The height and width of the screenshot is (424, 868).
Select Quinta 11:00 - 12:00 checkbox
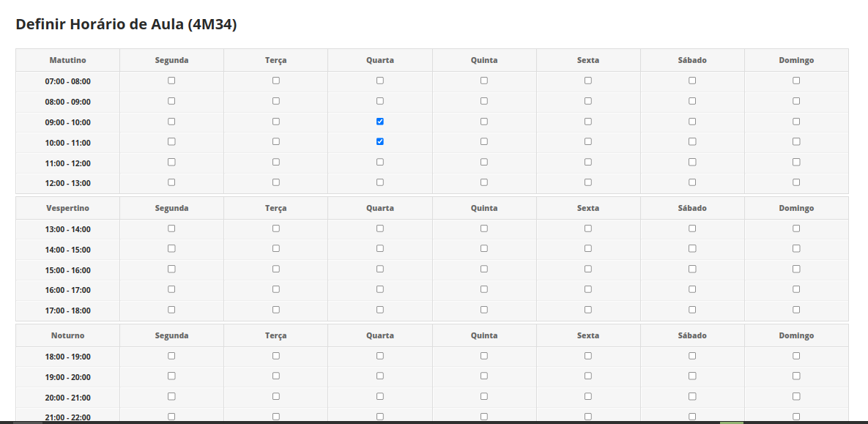pyautogui.click(x=484, y=163)
